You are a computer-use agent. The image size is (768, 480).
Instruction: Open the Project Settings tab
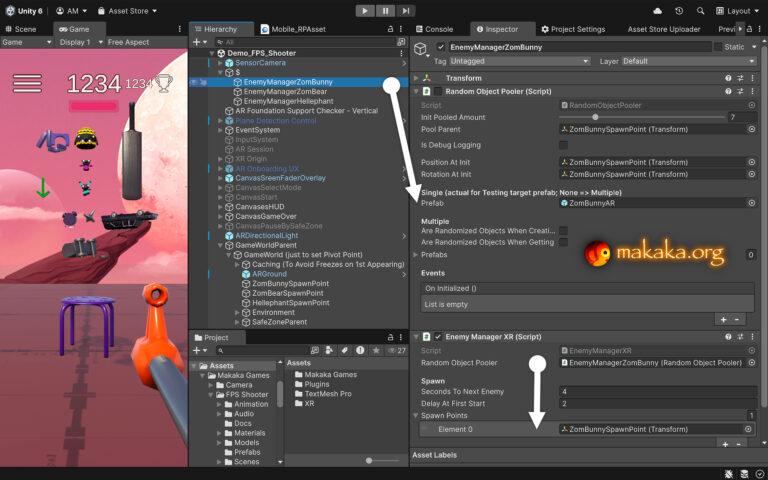point(573,29)
